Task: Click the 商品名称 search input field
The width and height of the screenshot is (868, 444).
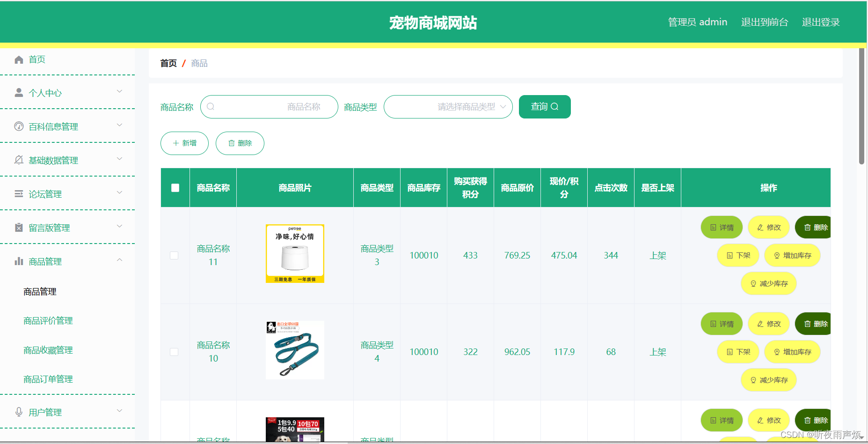Action: pos(269,107)
